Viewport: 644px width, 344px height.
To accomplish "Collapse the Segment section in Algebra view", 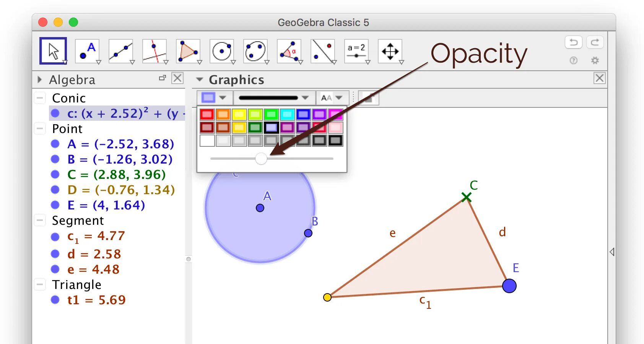I will (x=40, y=221).
